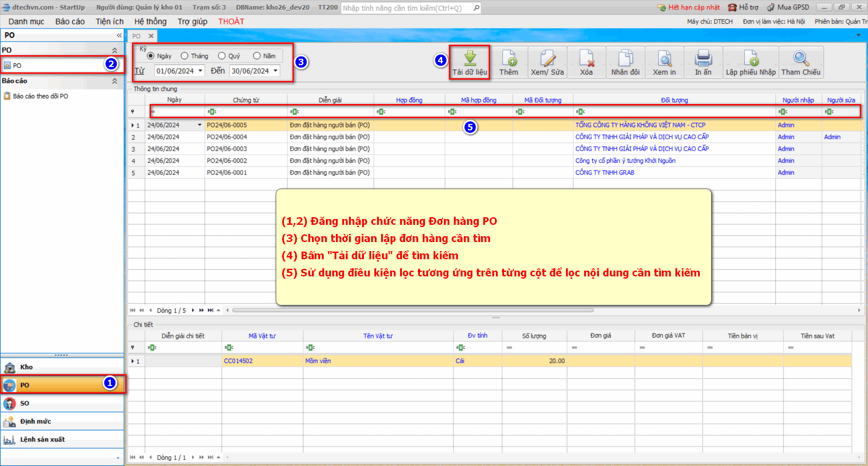Screen dimensions: 868x466
Task: Select the Quý period radio button
Action: tap(222, 56)
